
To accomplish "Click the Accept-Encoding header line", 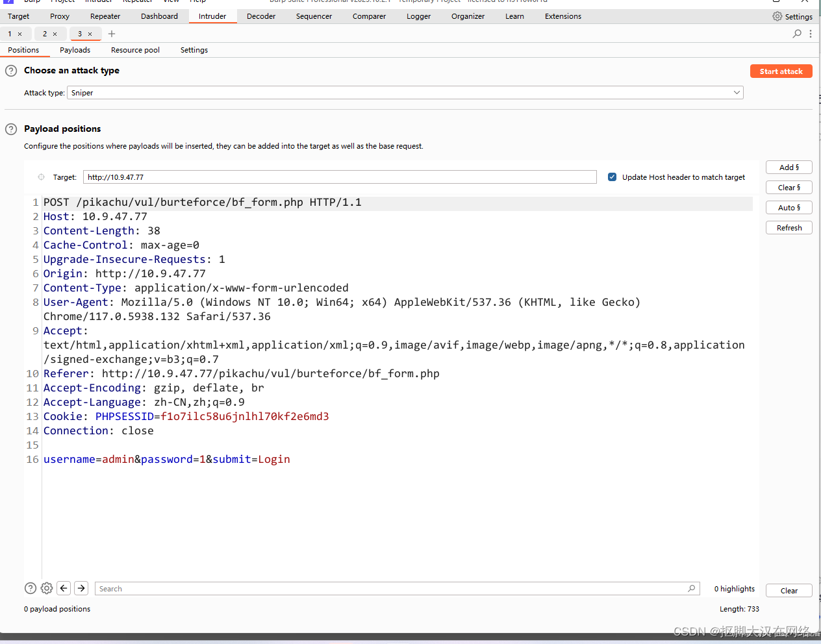I will tap(154, 388).
